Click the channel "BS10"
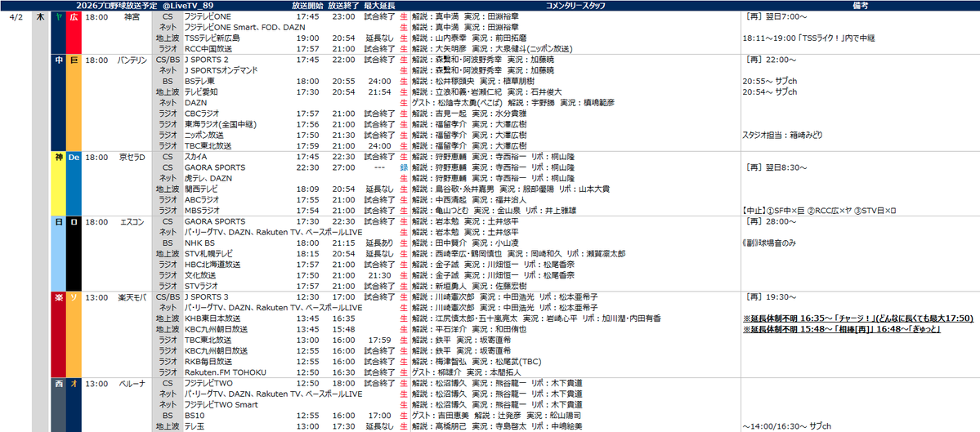The image size is (980, 432). click(195, 415)
